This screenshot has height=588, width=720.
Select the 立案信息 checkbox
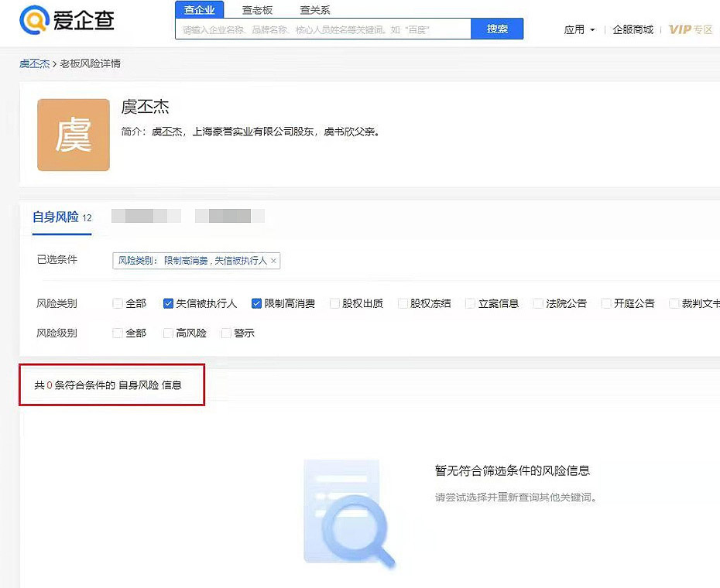click(x=470, y=303)
